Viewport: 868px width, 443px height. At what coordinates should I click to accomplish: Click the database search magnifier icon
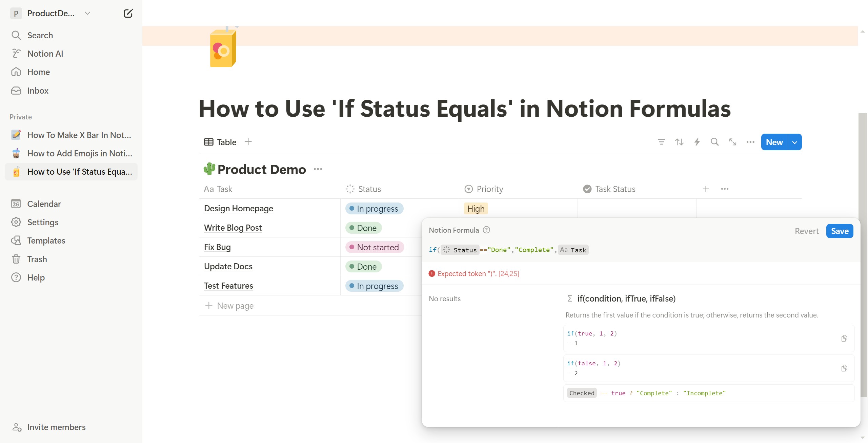(x=714, y=142)
